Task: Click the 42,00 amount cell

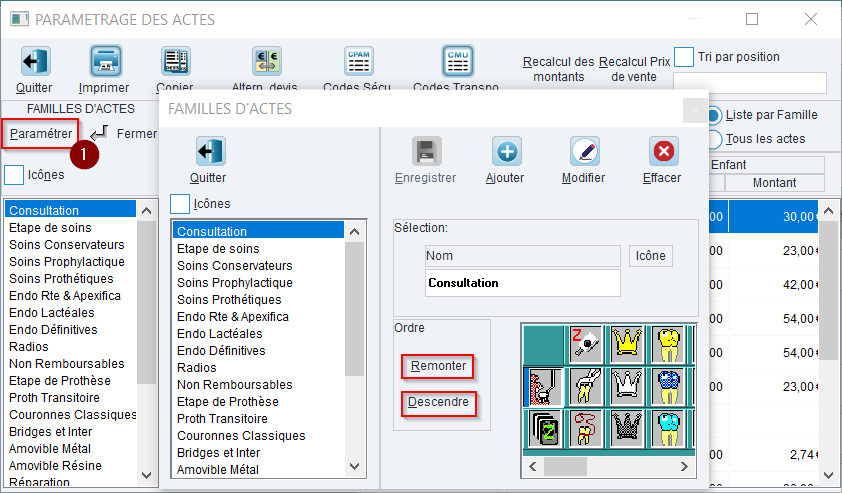Action: click(773, 285)
